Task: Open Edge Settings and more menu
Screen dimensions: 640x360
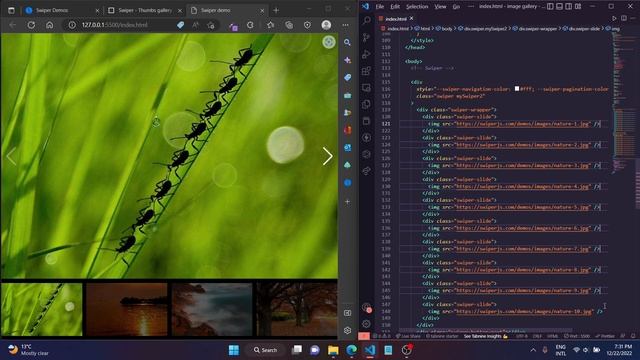Action: pos(346,25)
